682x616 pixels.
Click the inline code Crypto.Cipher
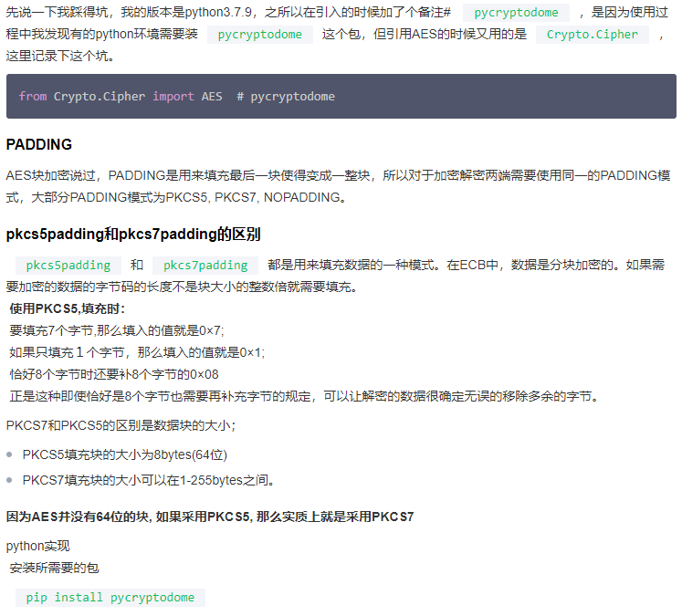pos(592,35)
